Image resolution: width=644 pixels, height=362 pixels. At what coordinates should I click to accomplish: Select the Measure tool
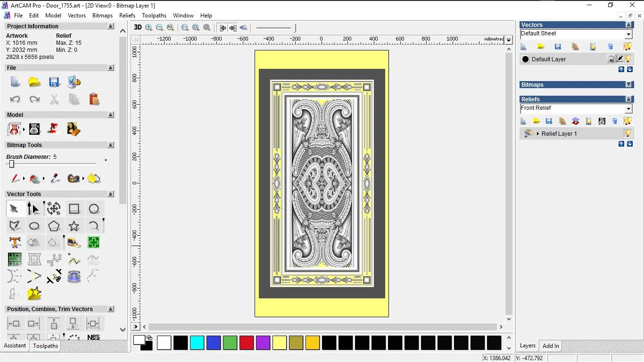click(74, 242)
